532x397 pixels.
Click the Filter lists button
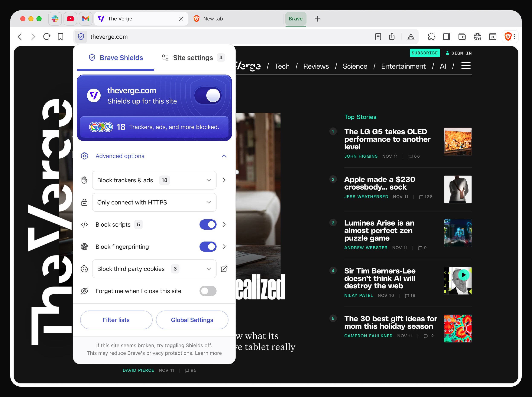[x=116, y=320]
